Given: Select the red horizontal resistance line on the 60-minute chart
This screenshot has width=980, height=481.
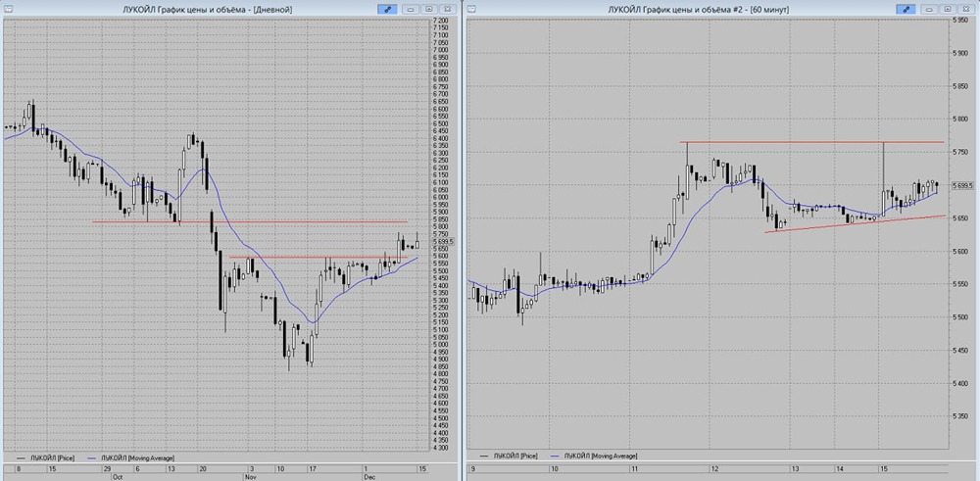Looking at the screenshot, I should click(811, 142).
